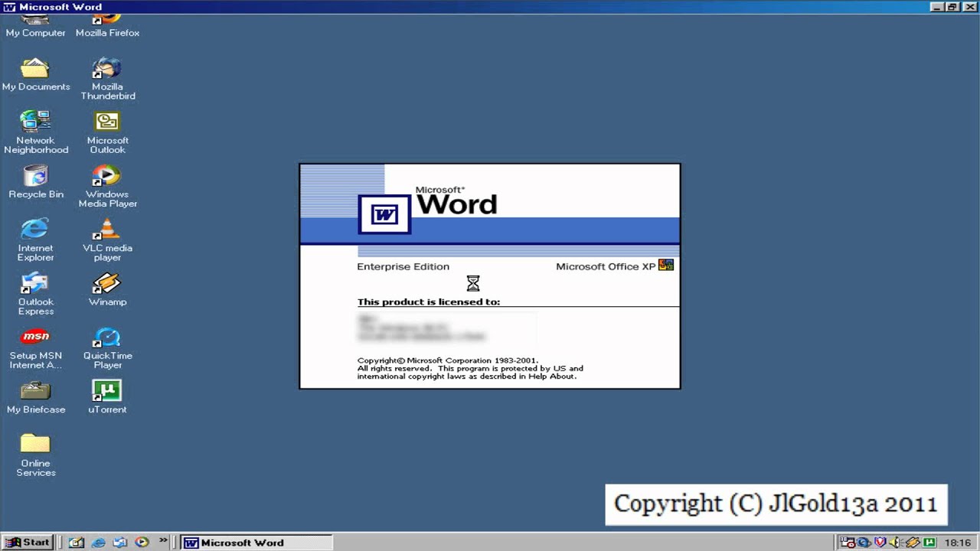Click the uTorrent system tray icon
The height and width of the screenshot is (551, 980).
929,543
